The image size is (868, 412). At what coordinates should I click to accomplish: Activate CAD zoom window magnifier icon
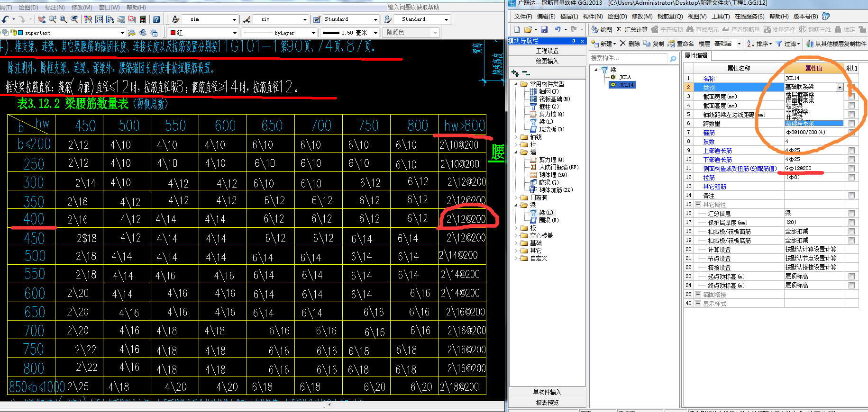click(63, 19)
